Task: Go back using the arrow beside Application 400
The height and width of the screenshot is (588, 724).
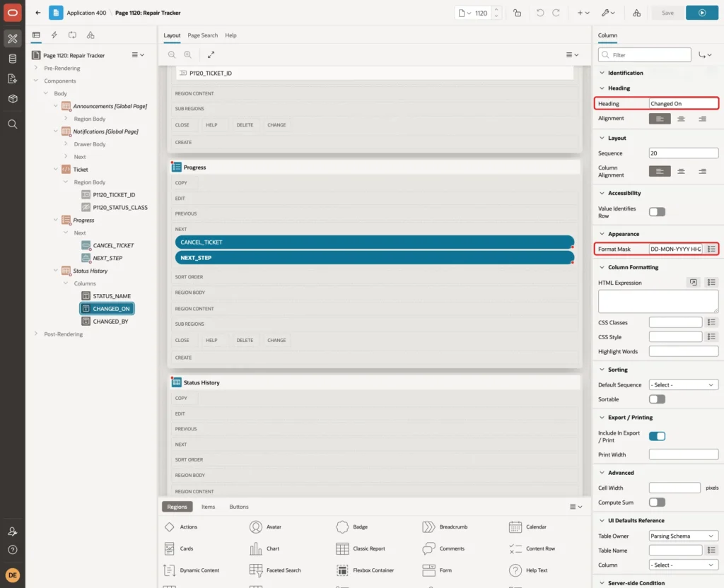Action: 38,13
